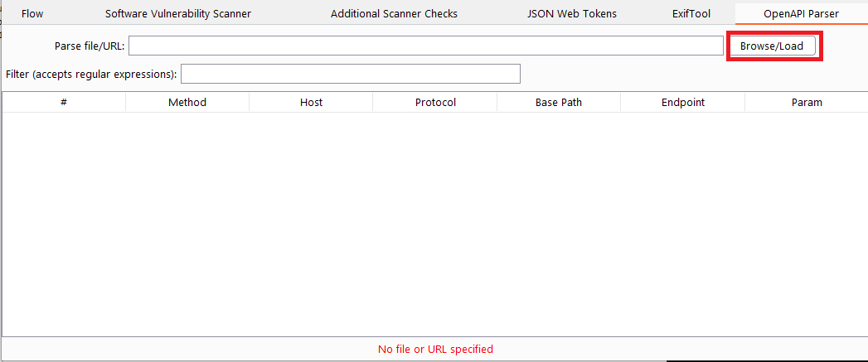
Task: Select the Additional Scanner Checks tab
Action: click(x=394, y=13)
